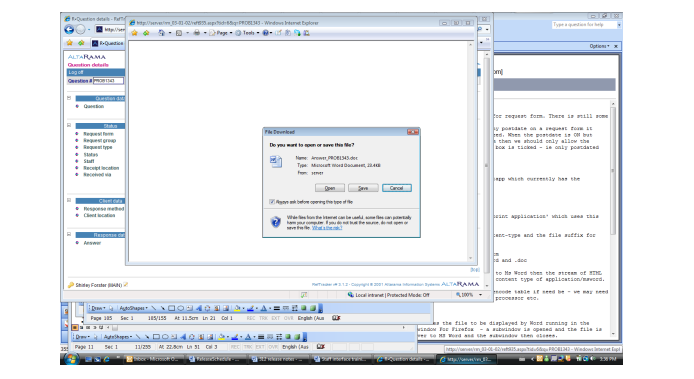Screen dimensions: 694x379
Task: Click the Print icon in the IE toolbar
Action: pyautogui.click(x=197, y=33)
